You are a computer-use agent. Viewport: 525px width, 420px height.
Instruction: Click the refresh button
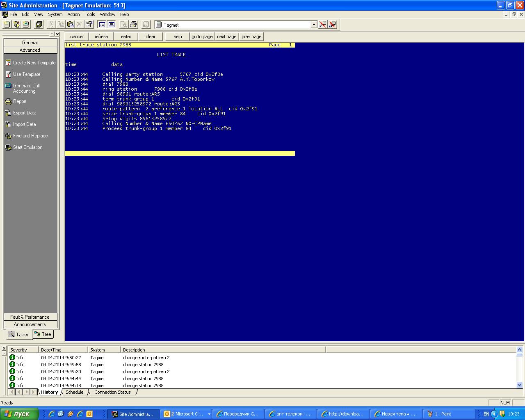pos(101,37)
